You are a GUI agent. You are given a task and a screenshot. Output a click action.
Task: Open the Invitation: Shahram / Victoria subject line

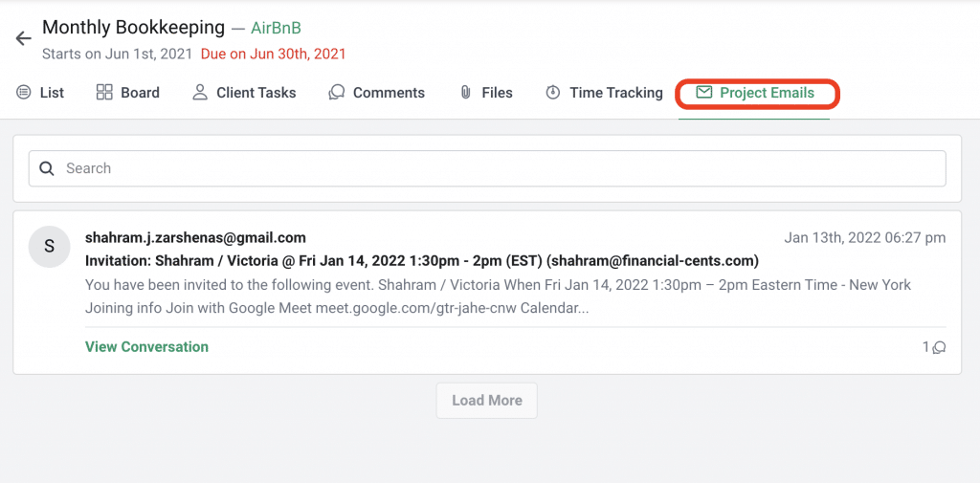tap(422, 260)
